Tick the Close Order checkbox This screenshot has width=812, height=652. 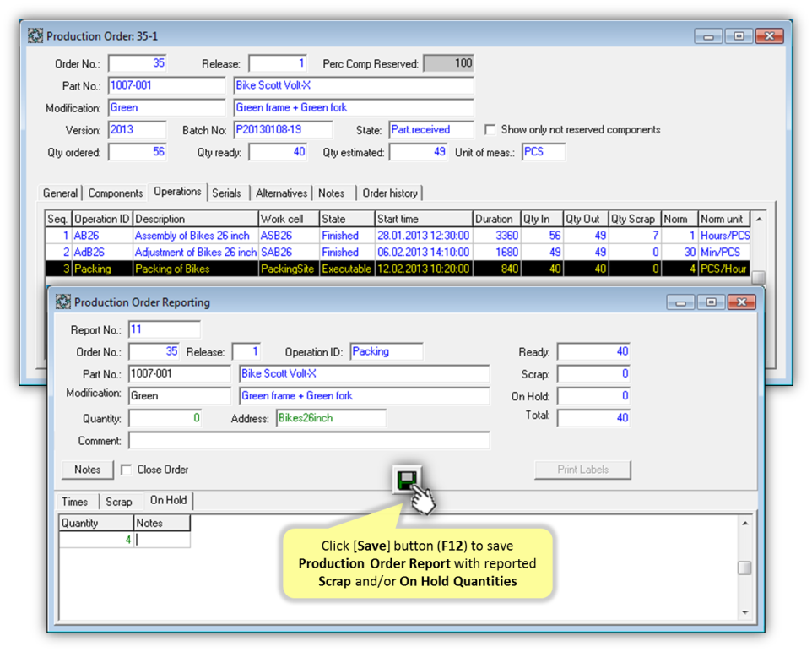(127, 470)
